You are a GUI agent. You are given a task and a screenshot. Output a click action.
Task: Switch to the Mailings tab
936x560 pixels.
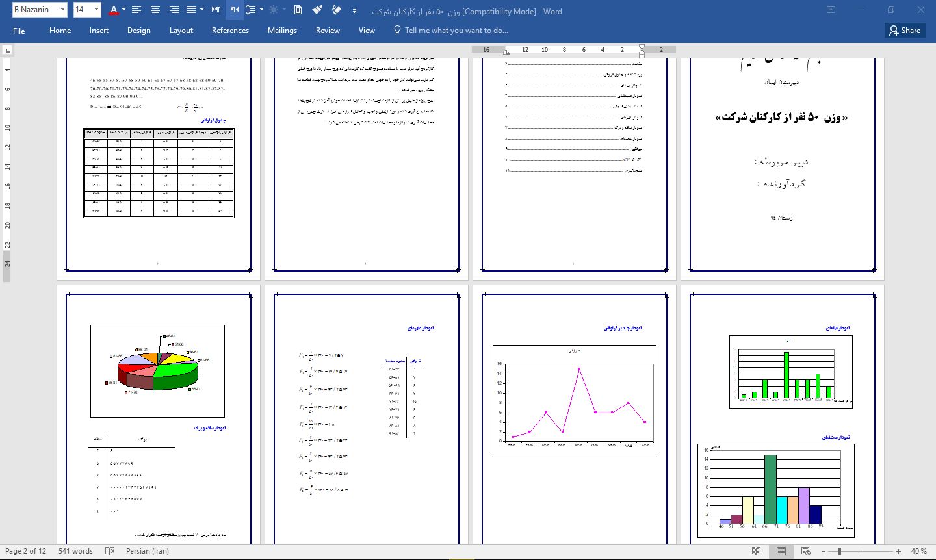tap(282, 31)
